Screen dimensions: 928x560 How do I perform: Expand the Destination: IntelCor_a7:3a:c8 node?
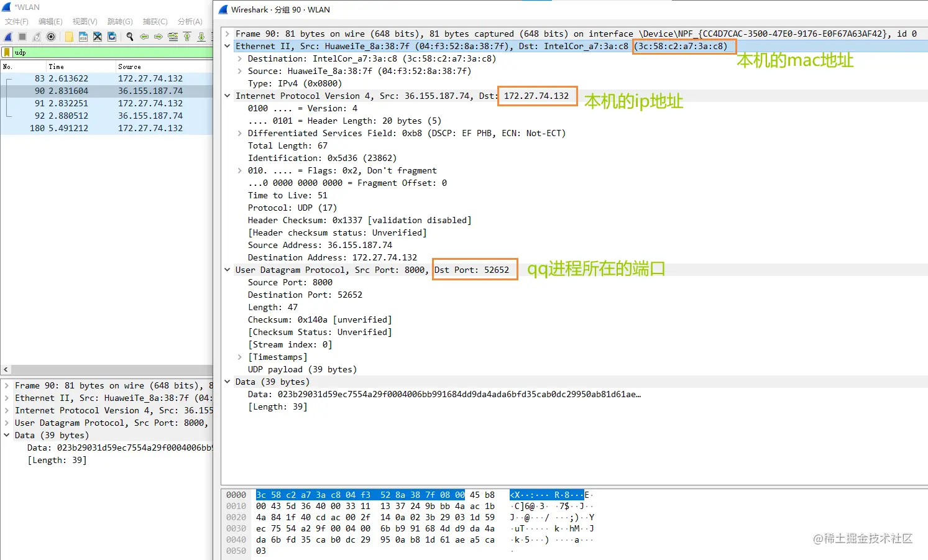(240, 58)
